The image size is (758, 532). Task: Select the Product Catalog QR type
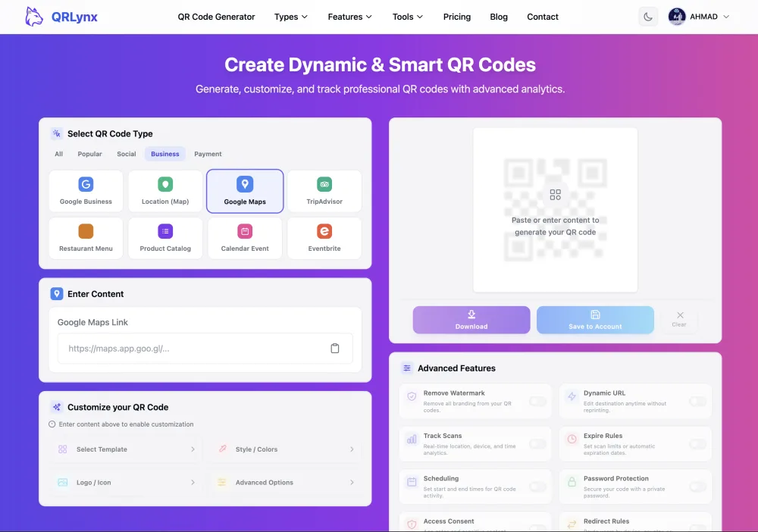tap(165, 238)
